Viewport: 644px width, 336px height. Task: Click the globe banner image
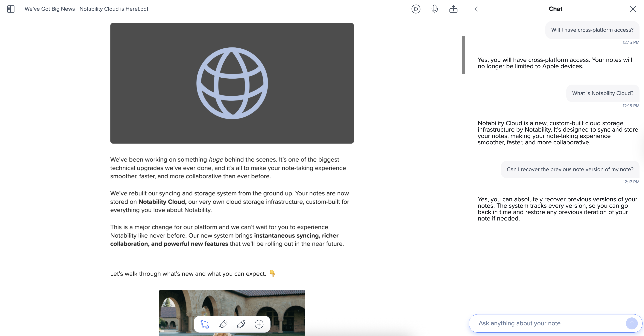232,83
